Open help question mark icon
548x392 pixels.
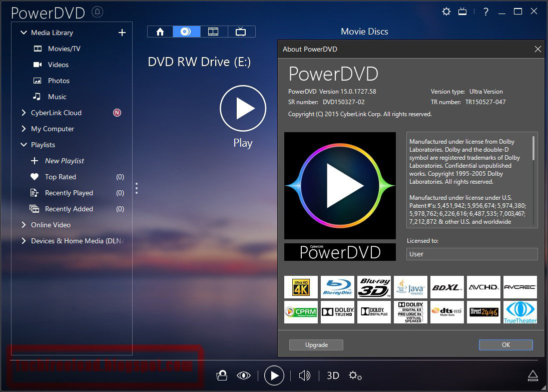click(486, 12)
